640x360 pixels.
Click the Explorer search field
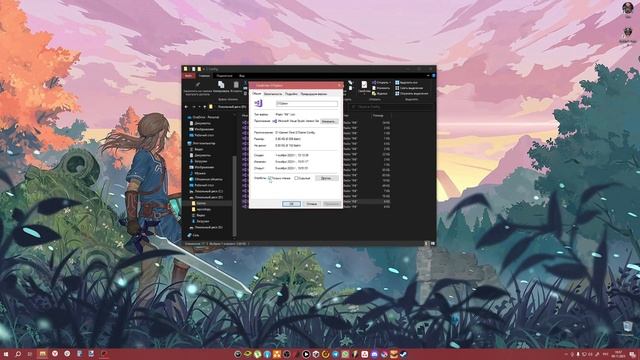click(391, 107)
